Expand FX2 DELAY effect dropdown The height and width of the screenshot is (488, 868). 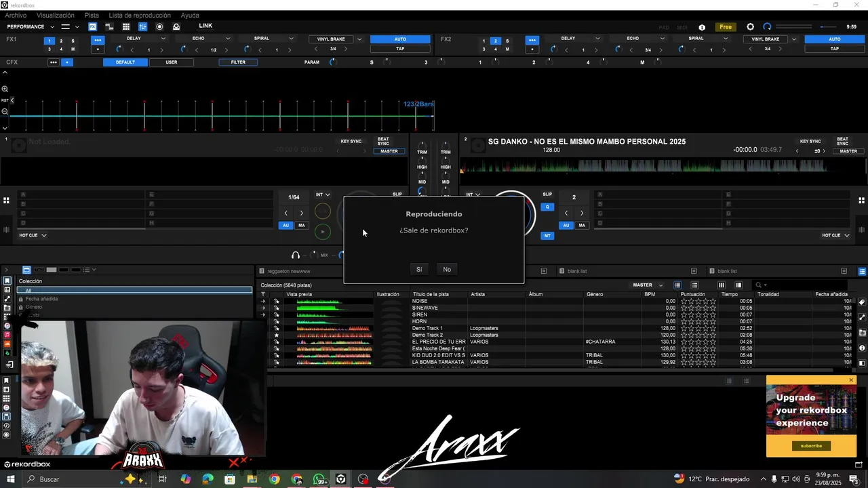tap(597, 39)
